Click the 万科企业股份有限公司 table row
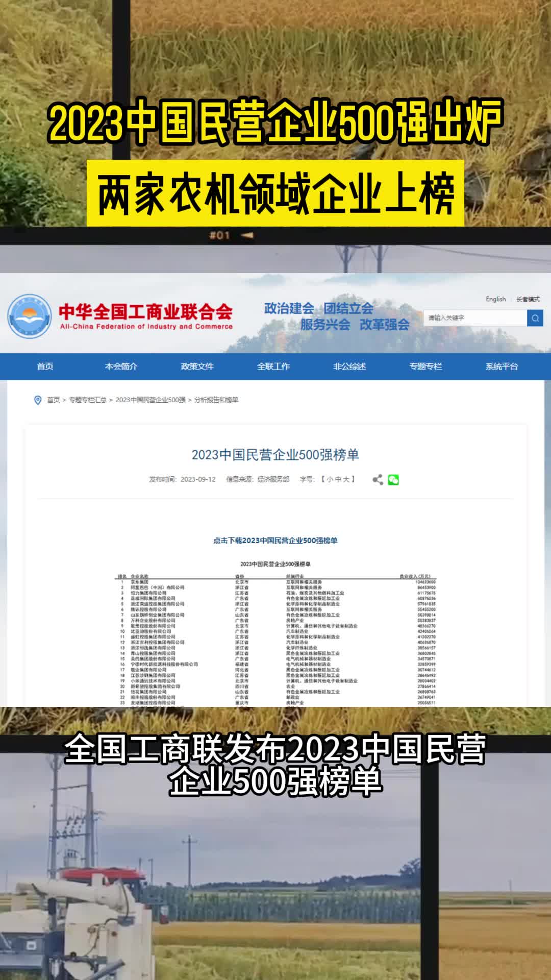This screenshot has height=980, width=551. pos(275,621)
